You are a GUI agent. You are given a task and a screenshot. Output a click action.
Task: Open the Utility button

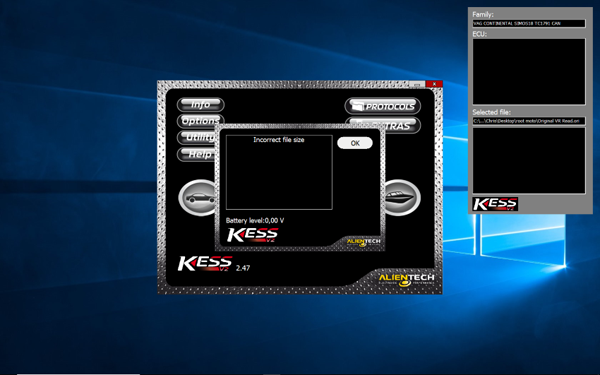click(196, 137)
